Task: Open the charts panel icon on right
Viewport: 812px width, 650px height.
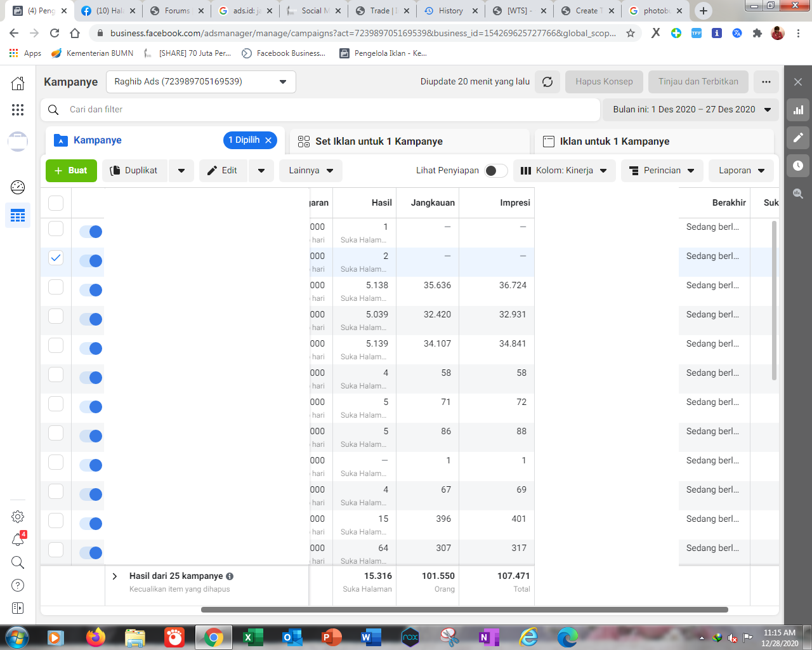Action: pos(798,110)
